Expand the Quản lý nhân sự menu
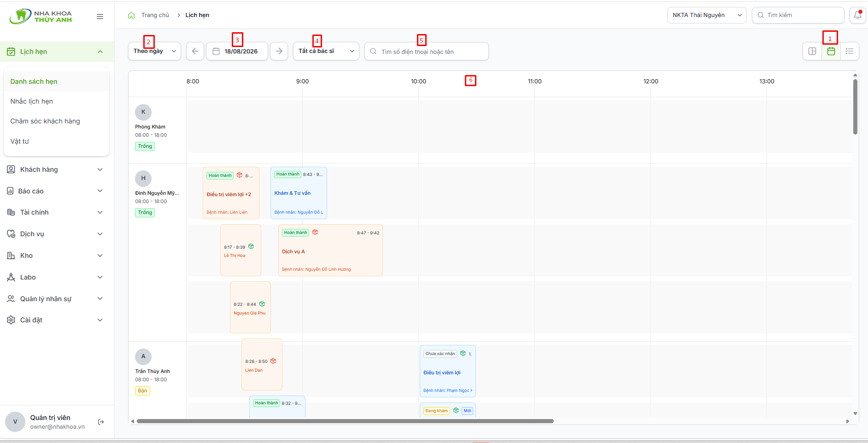868x443 pixels. coord(57,299)
